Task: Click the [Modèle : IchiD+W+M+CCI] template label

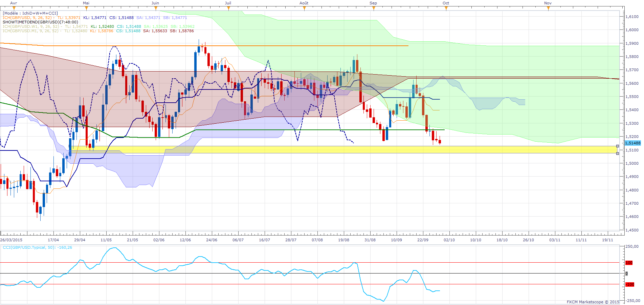Action: coord(30,13)
